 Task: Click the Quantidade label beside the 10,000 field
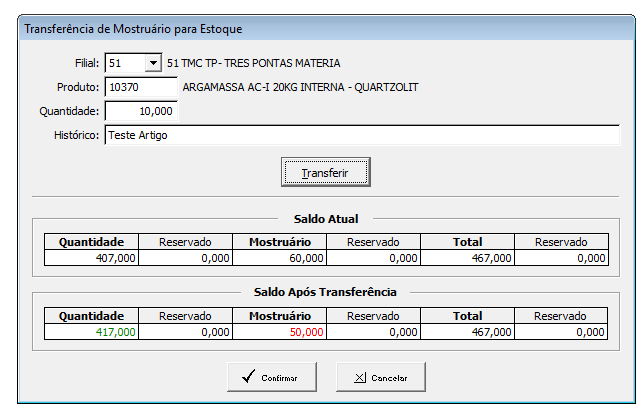coord(69,111)
